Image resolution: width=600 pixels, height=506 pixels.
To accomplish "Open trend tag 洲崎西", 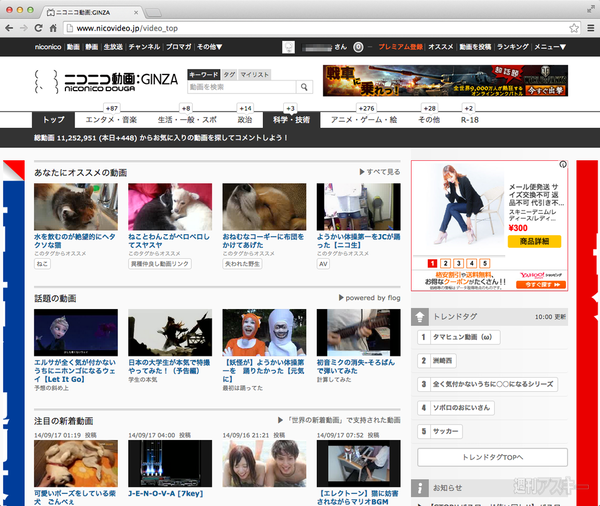I will tap(437, 361).
